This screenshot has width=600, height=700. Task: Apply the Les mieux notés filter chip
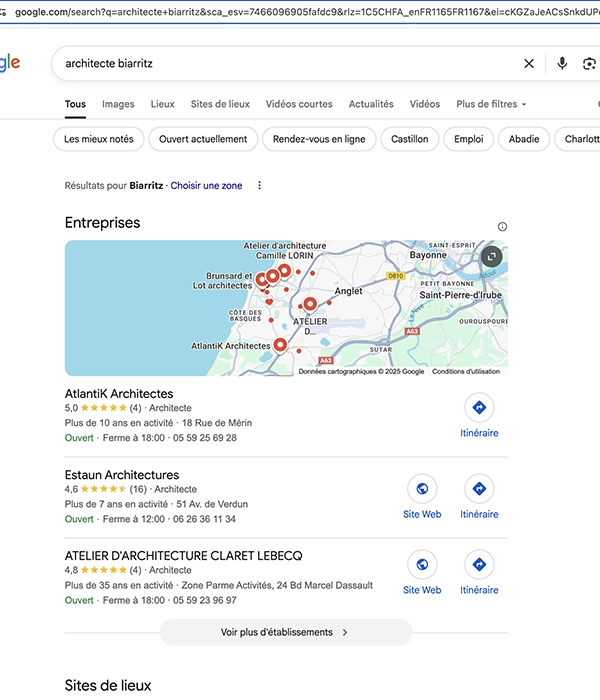(99, 139)
